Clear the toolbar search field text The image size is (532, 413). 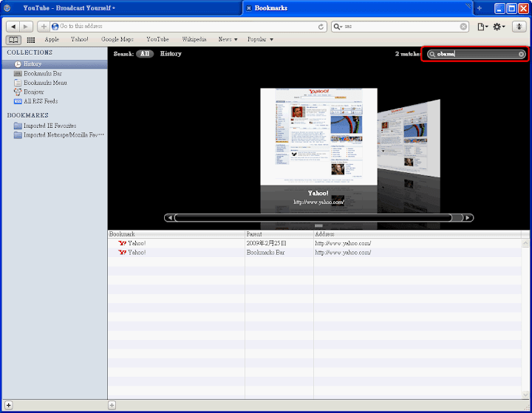(x=463, y=27)
